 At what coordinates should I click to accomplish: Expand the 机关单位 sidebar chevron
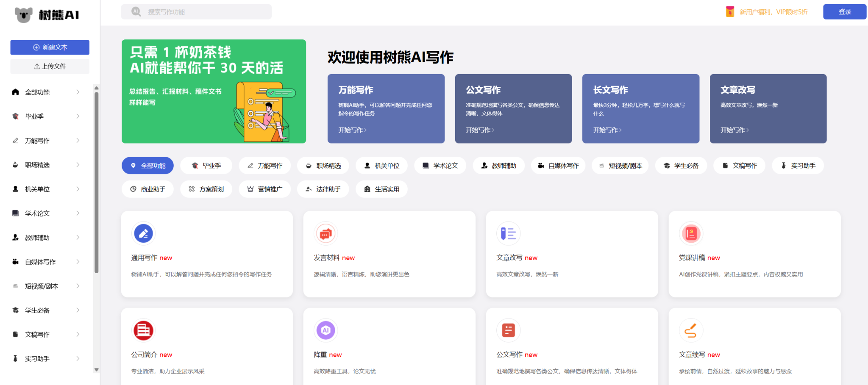78,189
